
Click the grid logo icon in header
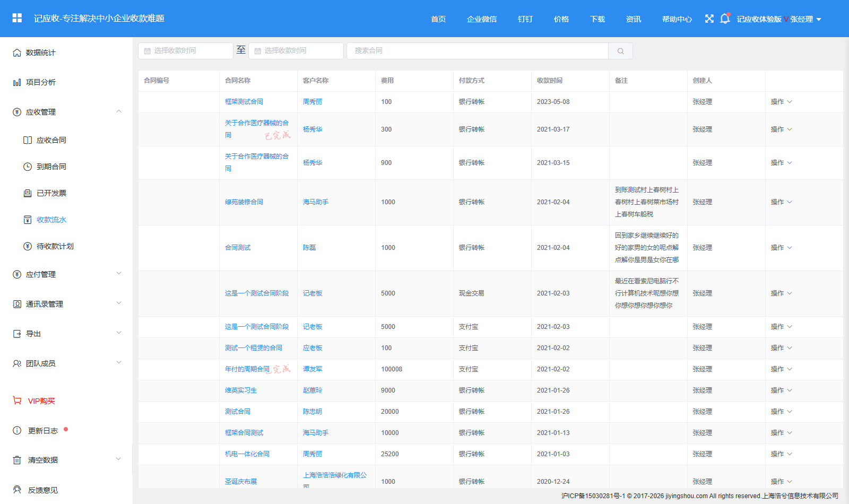17,18
